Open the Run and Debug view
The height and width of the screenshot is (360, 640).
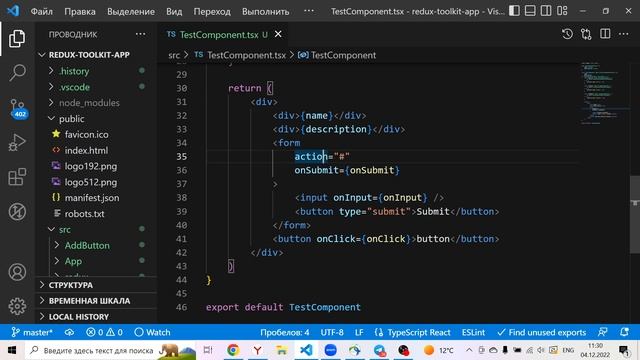tap(17, 142)
